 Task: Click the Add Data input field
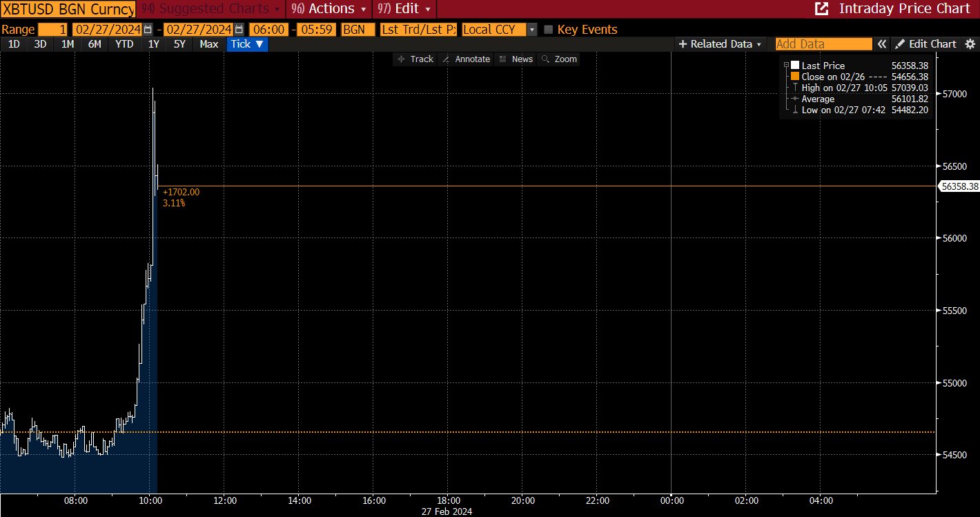[x=823, y=44]
